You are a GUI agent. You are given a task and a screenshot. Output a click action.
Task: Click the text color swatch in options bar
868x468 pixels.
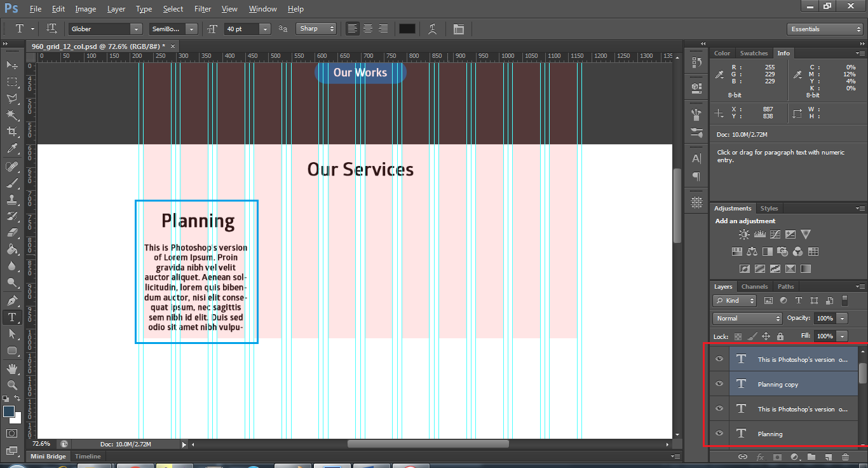pos(407,28)
